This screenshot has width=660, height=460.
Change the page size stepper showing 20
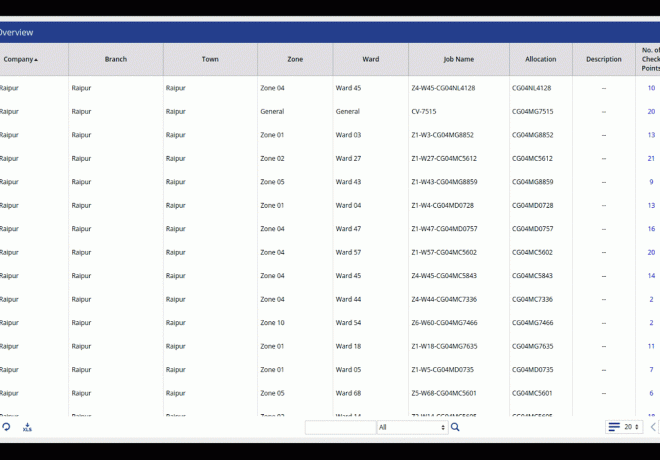coord(631,427)
